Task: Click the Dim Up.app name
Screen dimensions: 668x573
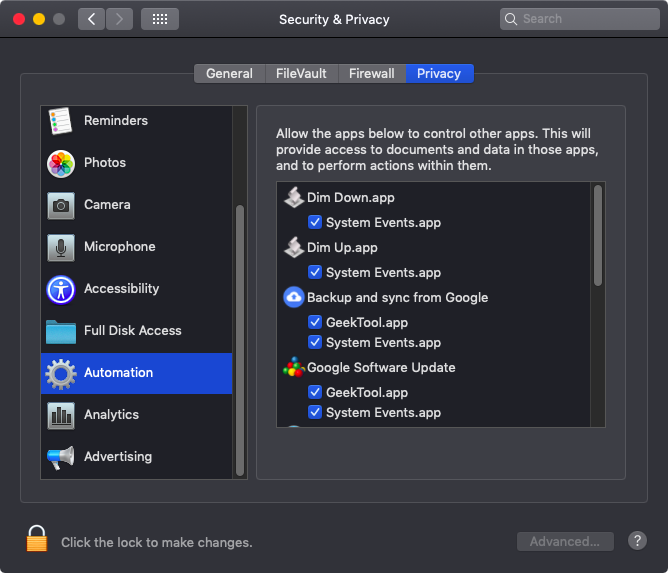Action: click(x=342, y=248)
